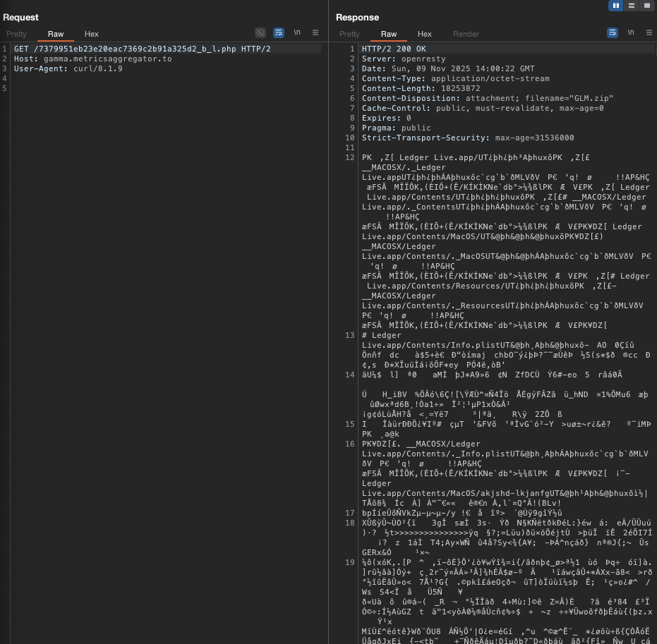Click the Date header in the response
Screen dimensions: 657x644
448,68
